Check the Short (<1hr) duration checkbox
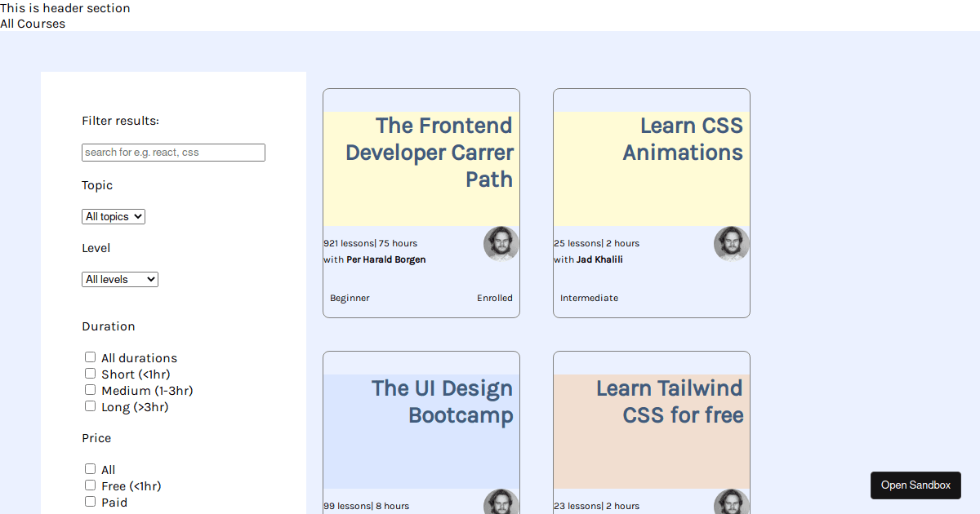Image resolution: width=980 pixels, height=514 pixels. coord(91,374)
